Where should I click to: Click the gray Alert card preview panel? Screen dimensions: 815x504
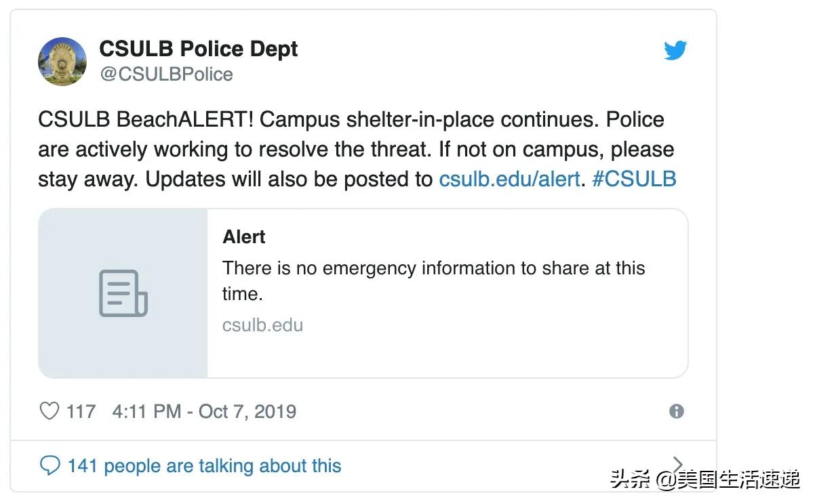coord(123,293)
